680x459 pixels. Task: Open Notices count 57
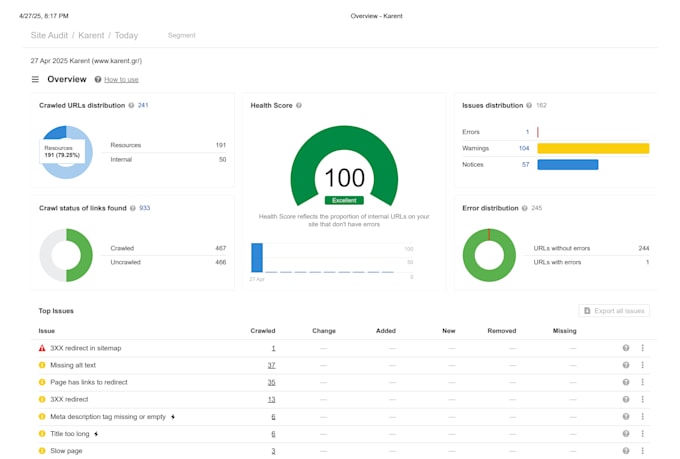click(526, 165)
